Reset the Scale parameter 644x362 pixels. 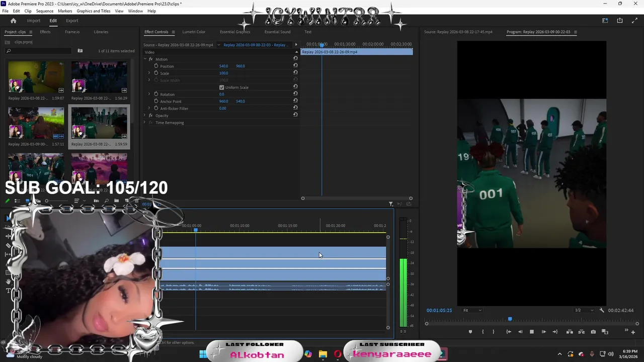coord(295,73)
